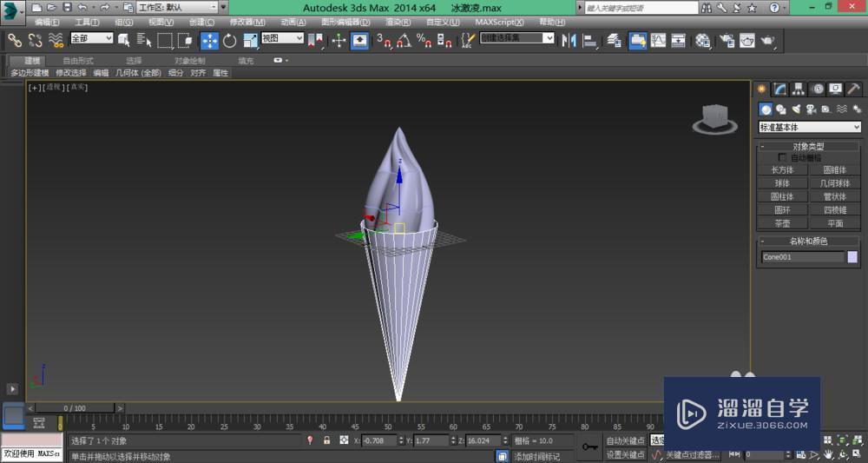Activate the Select and Scale tool
This screenshot has height=463, width=868.
[x=250, y=41]
